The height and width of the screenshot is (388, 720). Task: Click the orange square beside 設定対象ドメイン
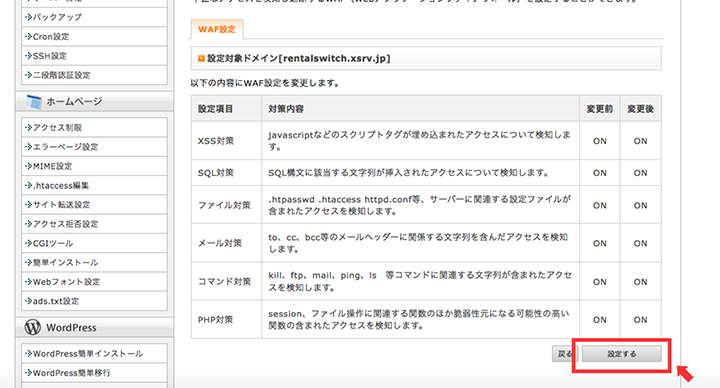click(x=201, y=58)
